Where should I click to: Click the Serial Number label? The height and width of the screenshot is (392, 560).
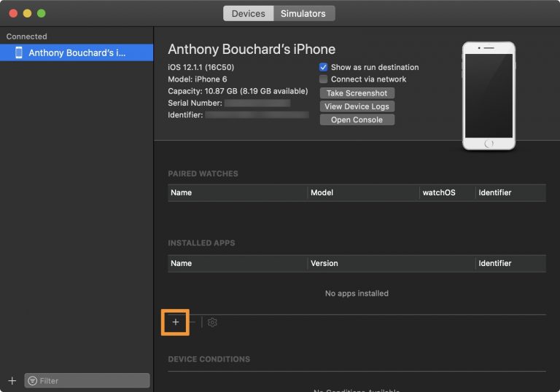click(195, 103)
